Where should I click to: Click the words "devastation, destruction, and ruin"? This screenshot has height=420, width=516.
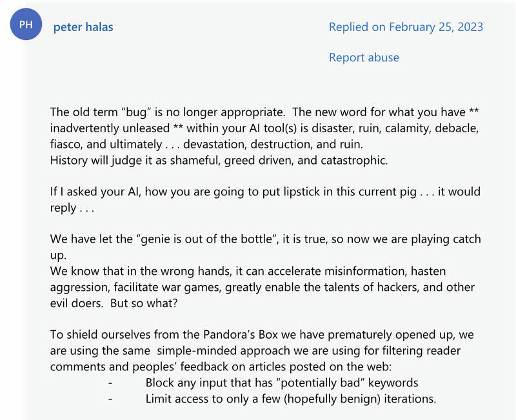pos(273,144)
